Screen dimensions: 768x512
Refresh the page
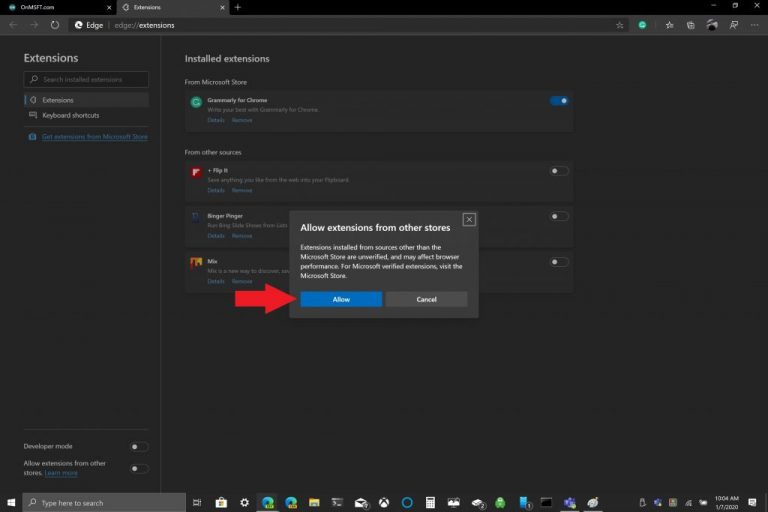[x=55, y=25]
